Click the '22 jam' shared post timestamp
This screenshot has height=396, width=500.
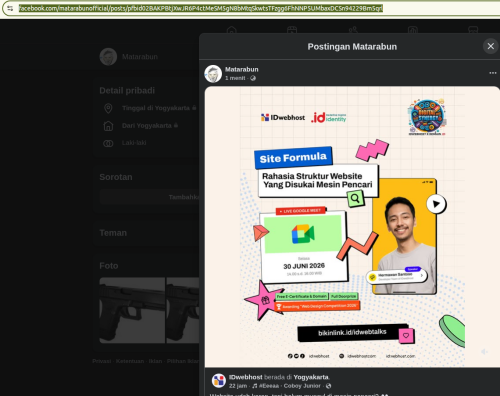click(238, 386)
